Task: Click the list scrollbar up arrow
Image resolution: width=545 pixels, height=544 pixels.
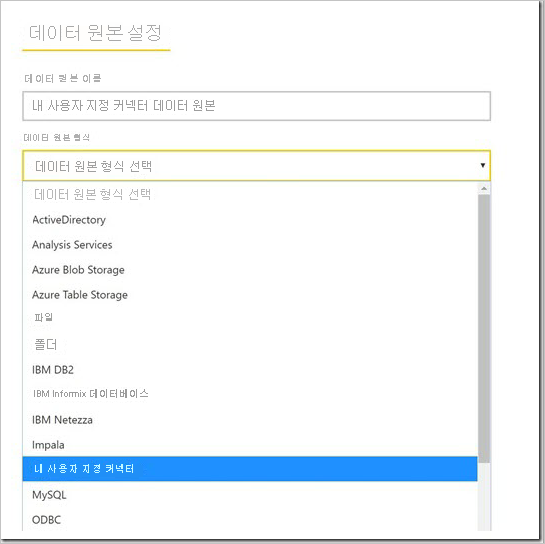Action: 484,189
